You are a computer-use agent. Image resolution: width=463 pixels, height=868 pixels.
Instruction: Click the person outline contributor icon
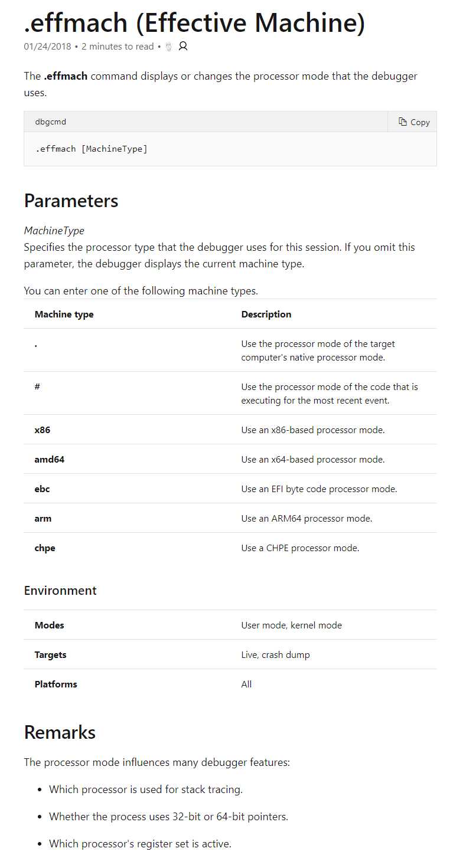pyautogui.click(x=183, y=46)
